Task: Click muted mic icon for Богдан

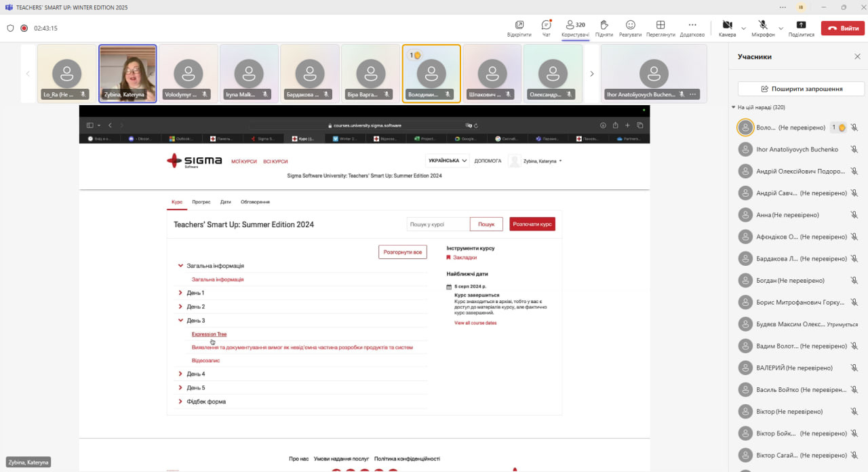Action: point(854,280)
